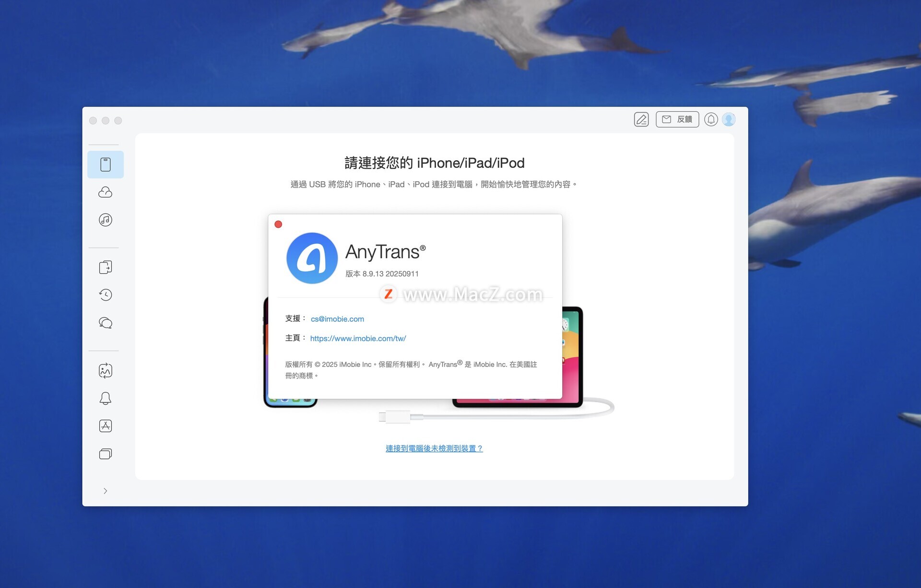Viewport: 921px width, 588px height.
Task: Open the iTunes Library music icon
Action: point(106,220)
